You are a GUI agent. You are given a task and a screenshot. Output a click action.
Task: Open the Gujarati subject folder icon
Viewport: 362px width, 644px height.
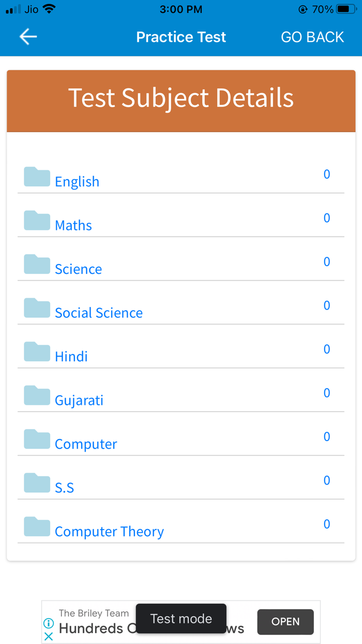[x=36, y=395]
